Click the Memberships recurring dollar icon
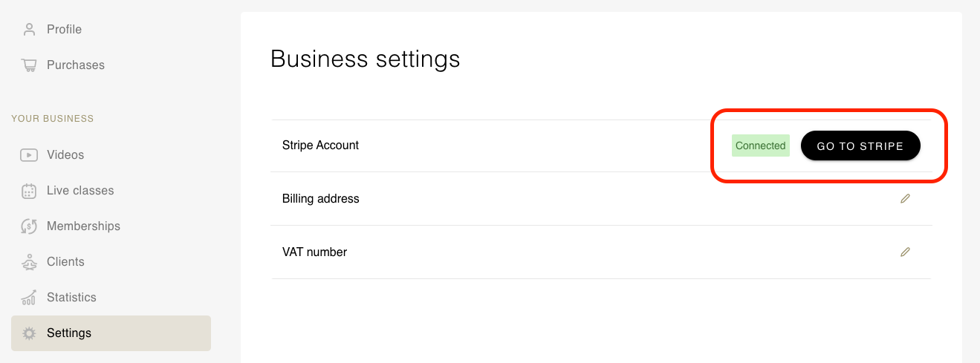 (x=29, y=226)
